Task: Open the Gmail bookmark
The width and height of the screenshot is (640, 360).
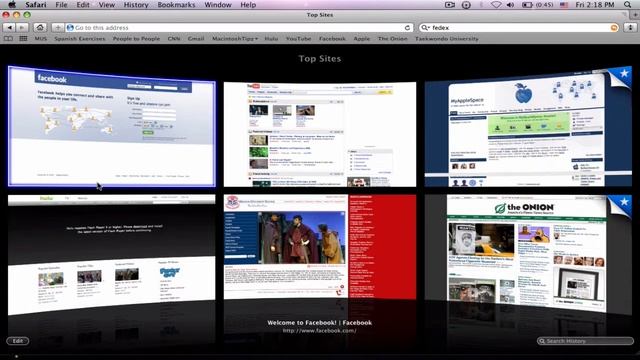Action: coord(196,39)
